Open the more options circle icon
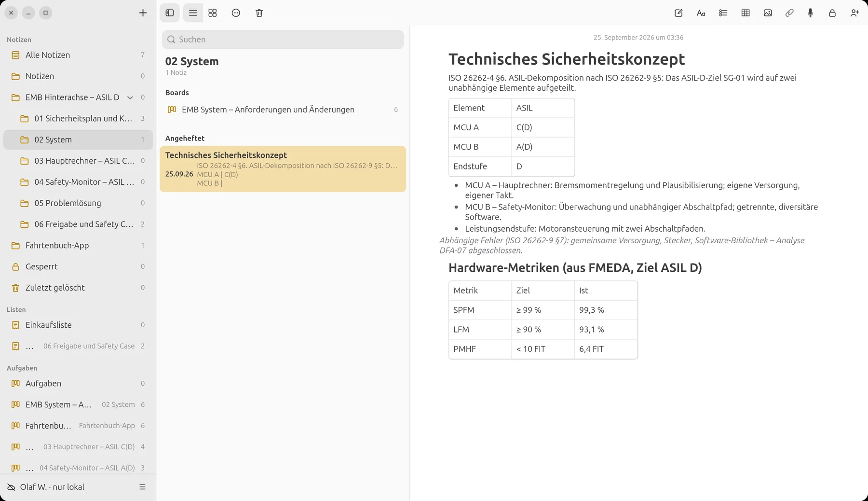This screenshot has width=868, height=501. 236,13
